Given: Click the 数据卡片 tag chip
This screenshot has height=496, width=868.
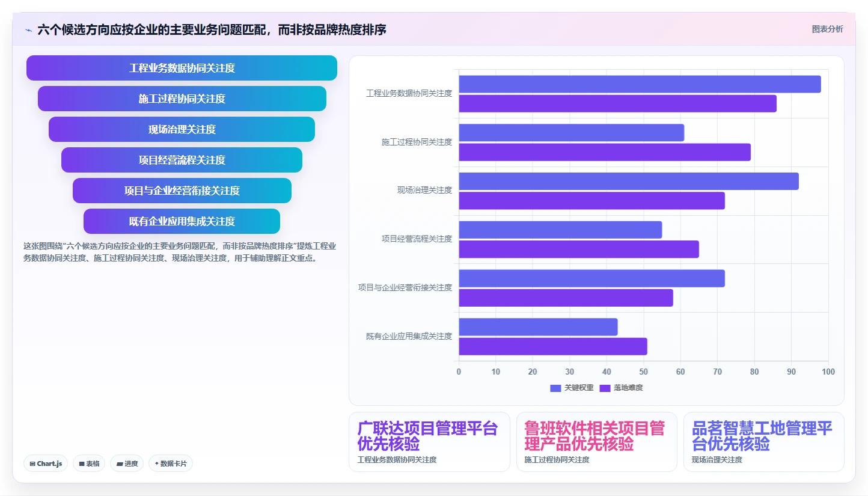Looking at the screenshot, I should [171, 464].
